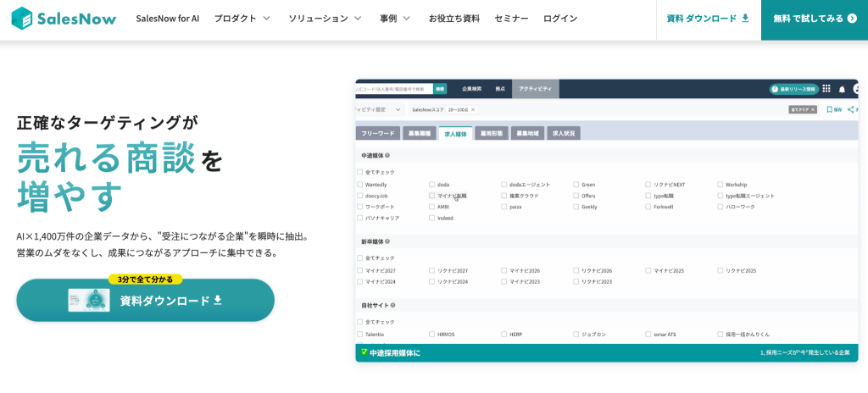Click the help icon beside 中途媒体
Screen dimensions: 868x393
point(387,156)
